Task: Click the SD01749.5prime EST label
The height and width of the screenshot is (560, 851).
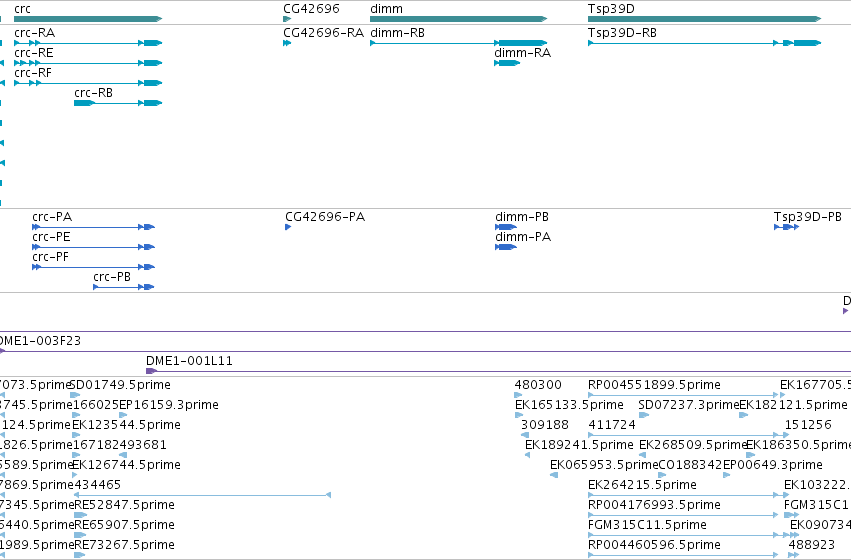Action: (x=120, y=385)
